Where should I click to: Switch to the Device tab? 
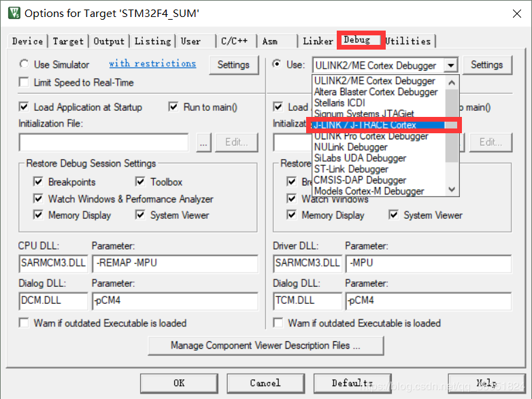click(27, 41)
